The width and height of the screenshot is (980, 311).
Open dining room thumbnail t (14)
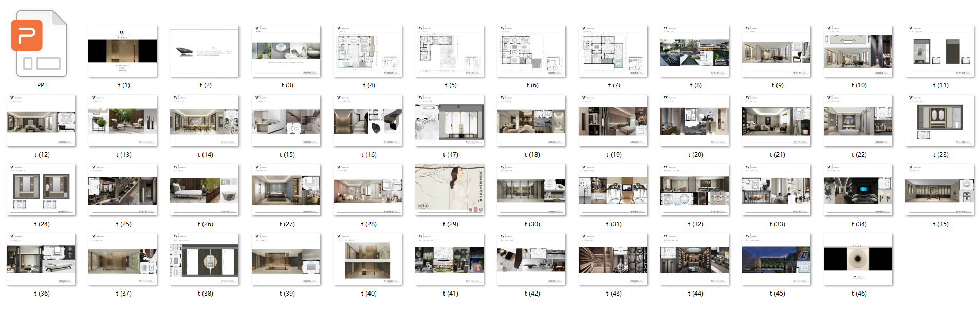coord(205,120)
